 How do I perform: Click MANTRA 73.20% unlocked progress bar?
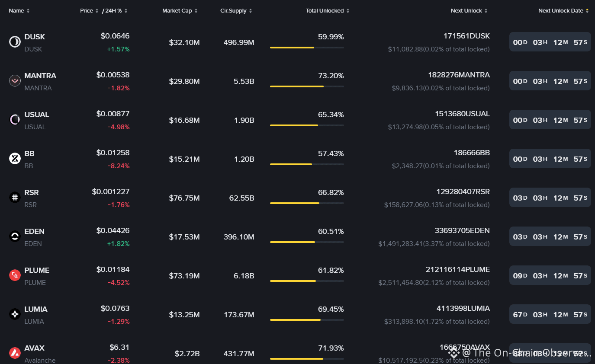click(307, 86)
